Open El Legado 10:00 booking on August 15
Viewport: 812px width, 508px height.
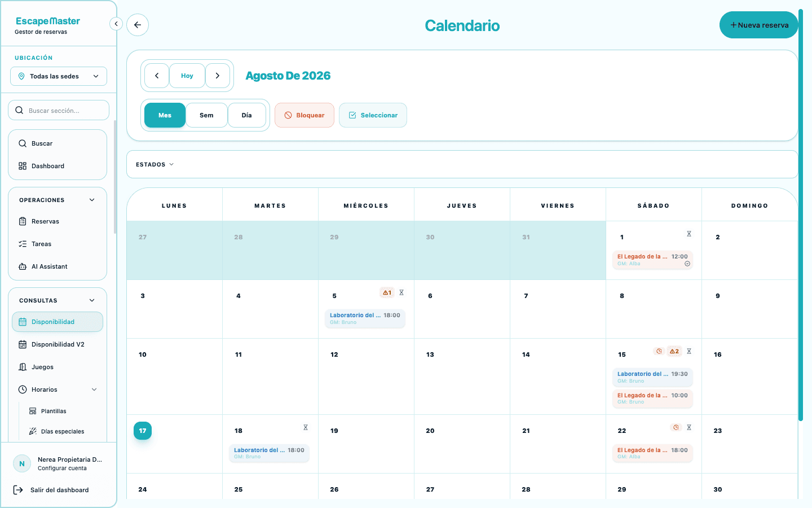click(x=653, y=398)
